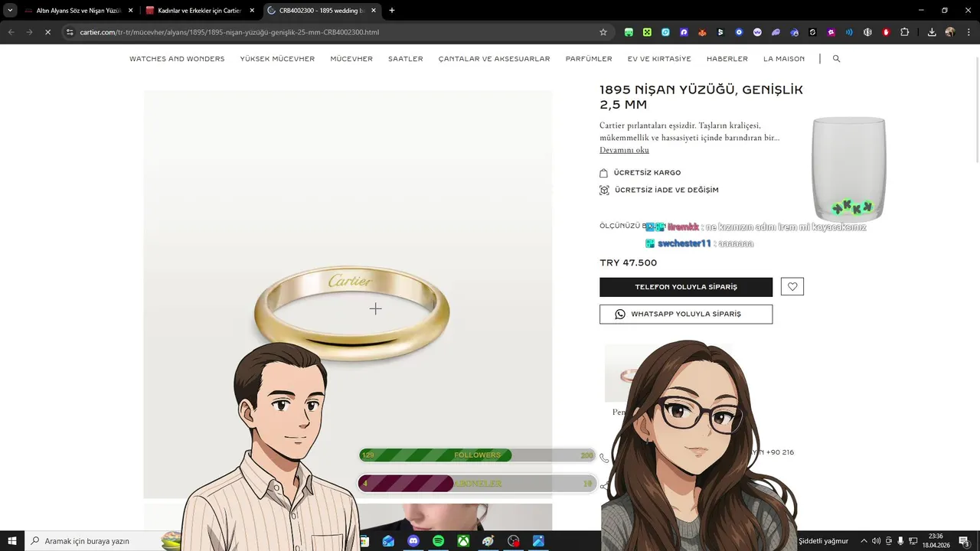Screen dimensions: 980x551
Task: Launch Xbox app from the taskbar
Action: click(x=463, y=541)
